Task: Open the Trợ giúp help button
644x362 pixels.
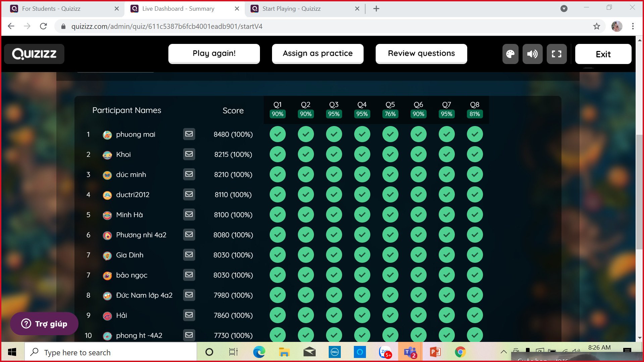Action: [44, 323]
